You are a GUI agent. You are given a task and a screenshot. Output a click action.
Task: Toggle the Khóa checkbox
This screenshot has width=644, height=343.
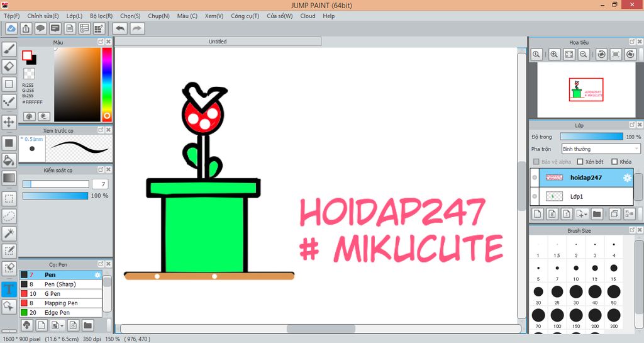[614, 162]
